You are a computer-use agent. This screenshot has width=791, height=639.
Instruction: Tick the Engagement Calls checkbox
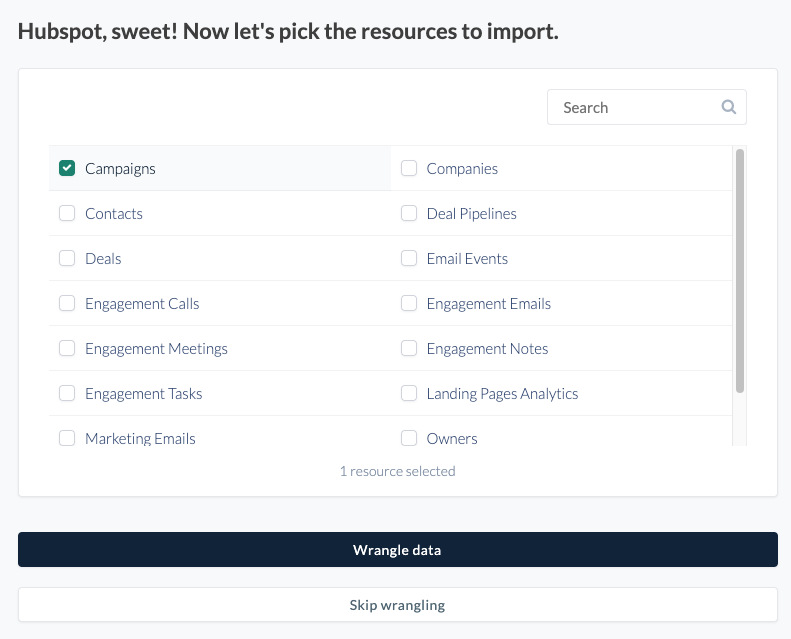67,303
